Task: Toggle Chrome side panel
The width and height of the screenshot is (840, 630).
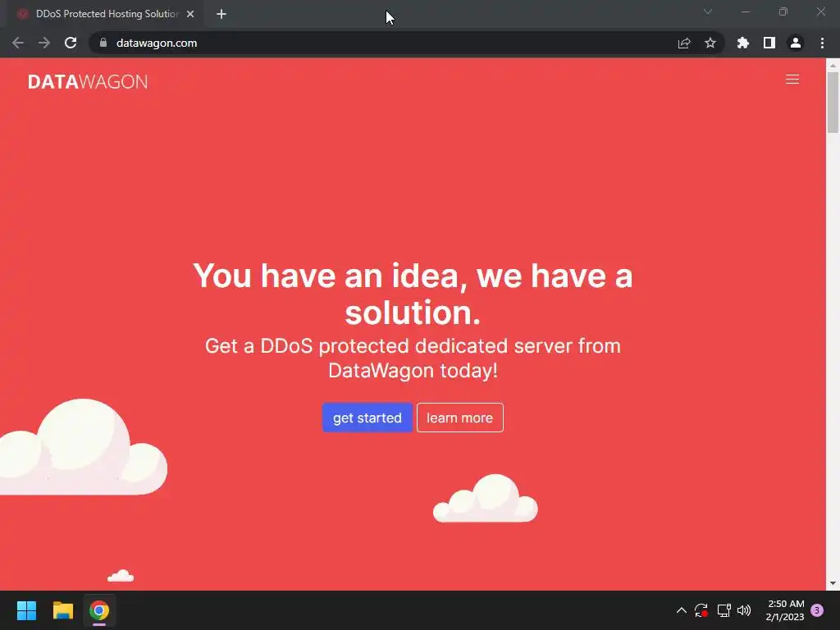Action: (769, 43)
